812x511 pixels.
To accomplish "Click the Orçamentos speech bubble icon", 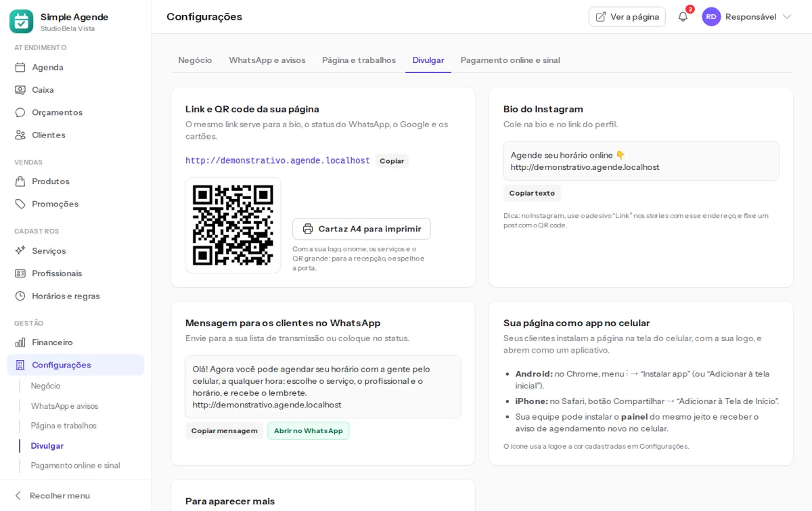I will point(20,112).
